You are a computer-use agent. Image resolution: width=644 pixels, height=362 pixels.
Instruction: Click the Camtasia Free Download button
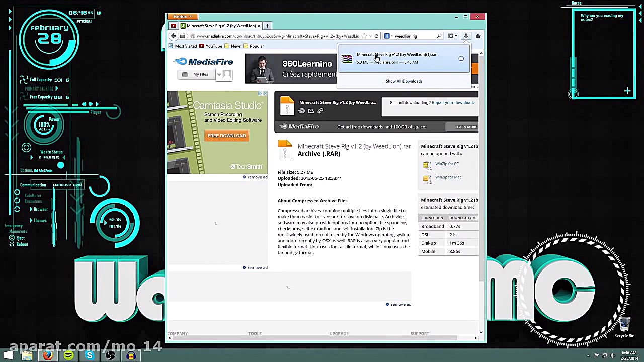click(x=226, y=136)
